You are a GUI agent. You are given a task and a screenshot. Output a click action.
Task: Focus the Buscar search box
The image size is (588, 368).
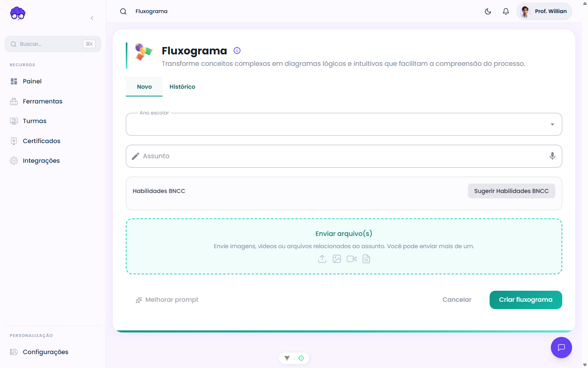[x=53, y=44]
